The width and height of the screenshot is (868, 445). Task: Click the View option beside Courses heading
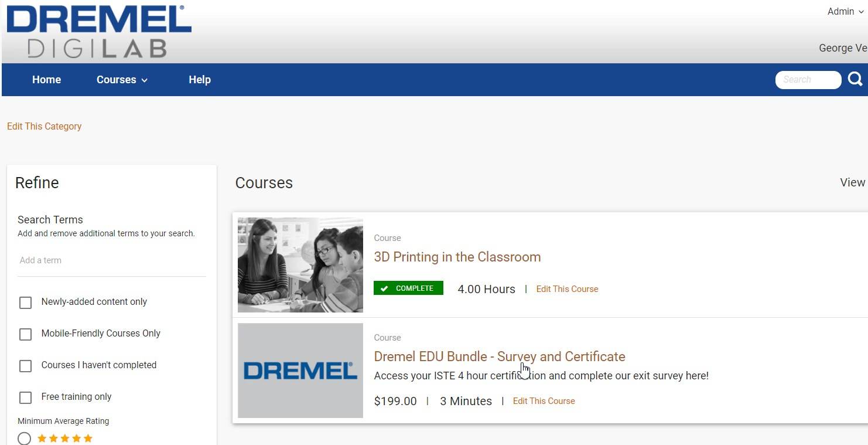click(x=853, y=182)
